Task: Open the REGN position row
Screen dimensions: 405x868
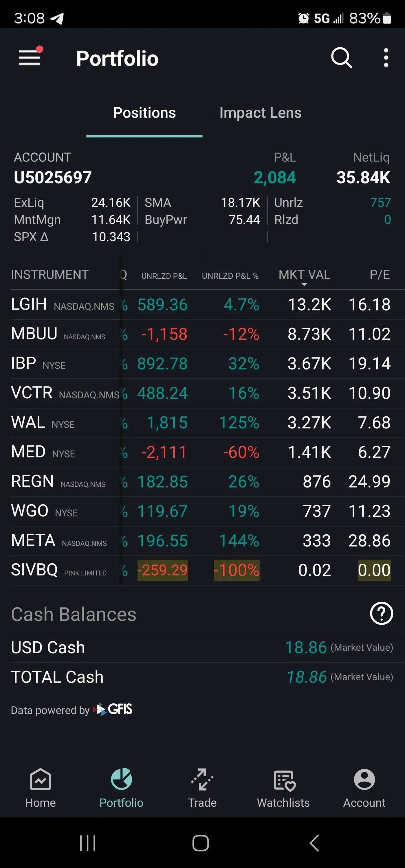Action: (x=202, y=482)
